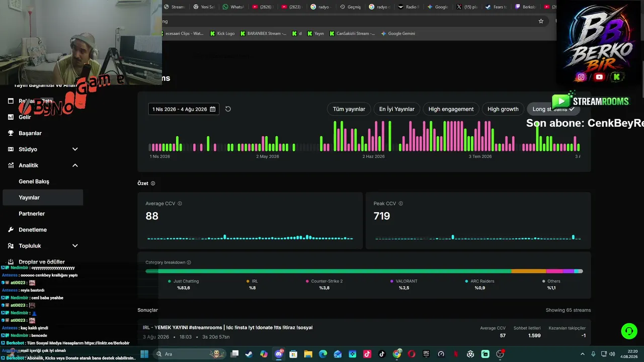Open the CanSakizlii Stream bookmark
The image size is (644, 362).
click(x=352, y=34)
